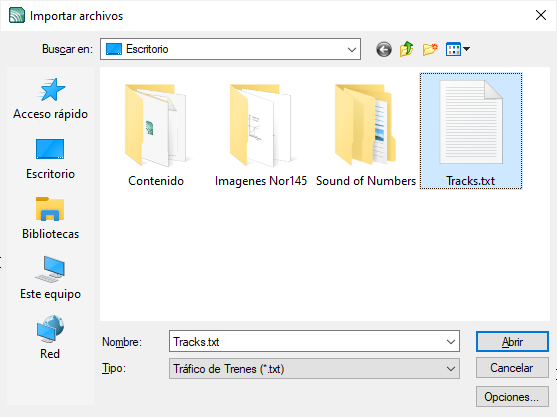Go up one folder level
557x417 pixels.
click(406, 49)
